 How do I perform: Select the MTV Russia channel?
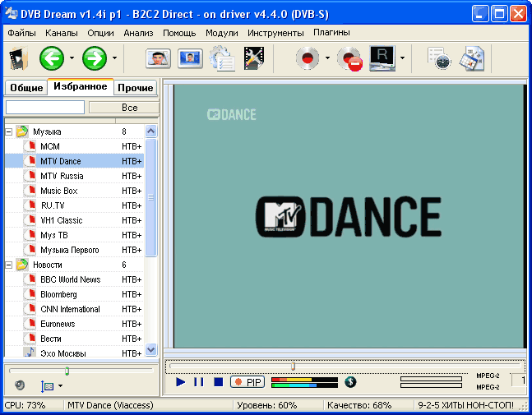tap(74, 176)
